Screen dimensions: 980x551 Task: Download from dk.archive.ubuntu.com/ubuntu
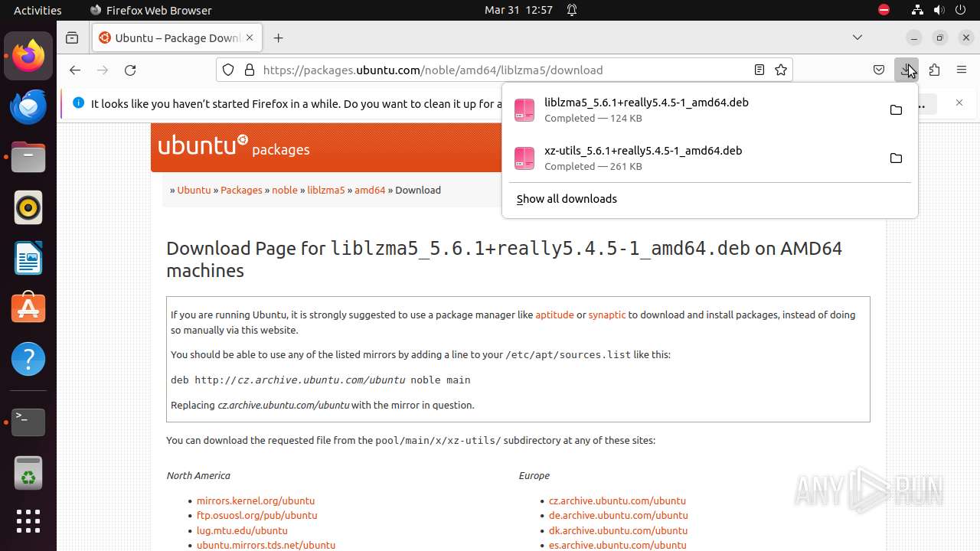(x=619, y=530)
